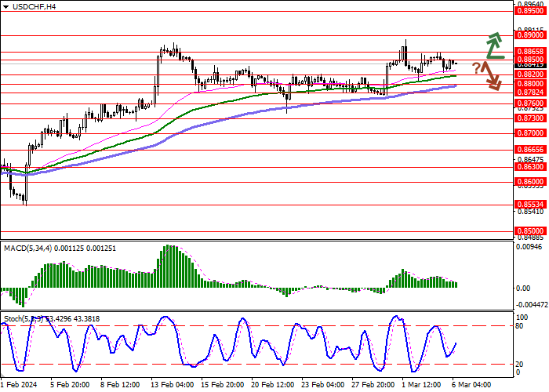Viewport: 549px width, 392px height.
Task: Select the MACD zero level 0.00 label
Action: [x=523, y=288]
